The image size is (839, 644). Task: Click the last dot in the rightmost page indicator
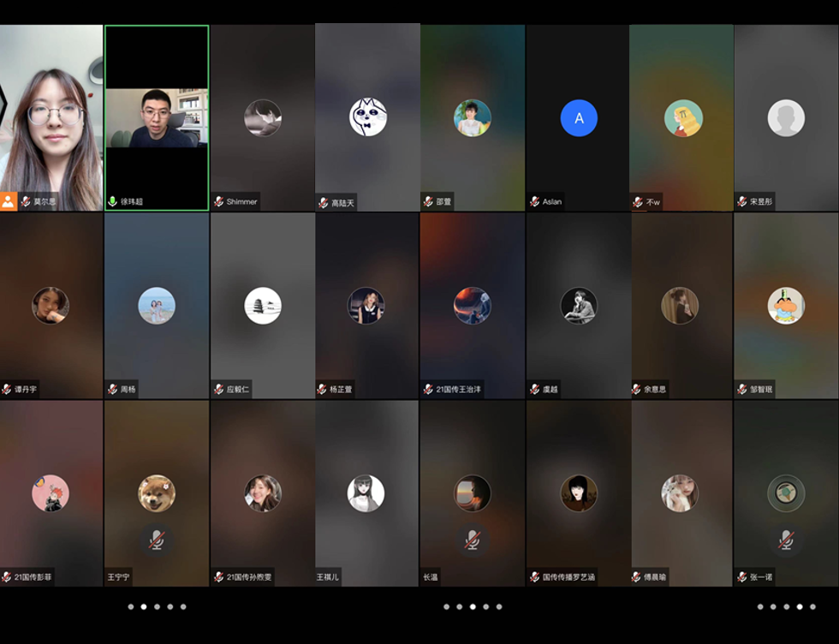(x=813, y=606)
